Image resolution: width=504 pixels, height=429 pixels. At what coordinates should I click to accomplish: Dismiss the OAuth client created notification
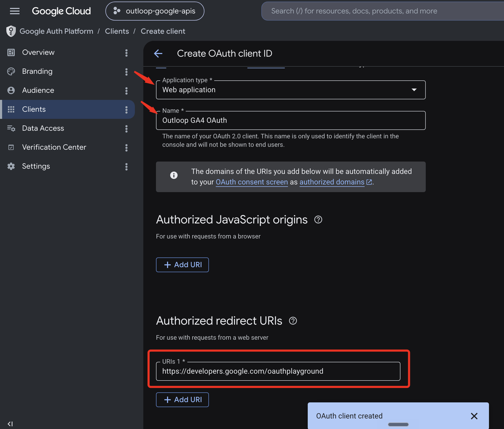coord(474,416)
